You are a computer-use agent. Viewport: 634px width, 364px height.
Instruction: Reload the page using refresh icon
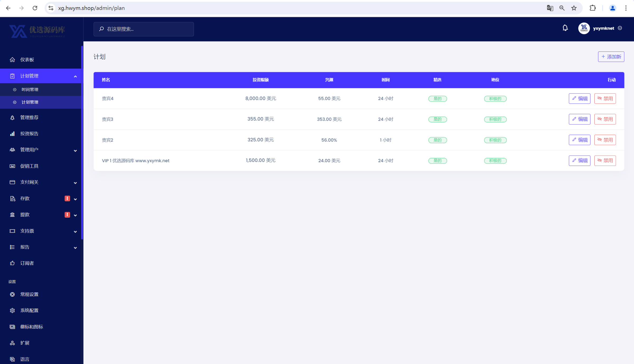pyautogui.click(x=35, y=8)
